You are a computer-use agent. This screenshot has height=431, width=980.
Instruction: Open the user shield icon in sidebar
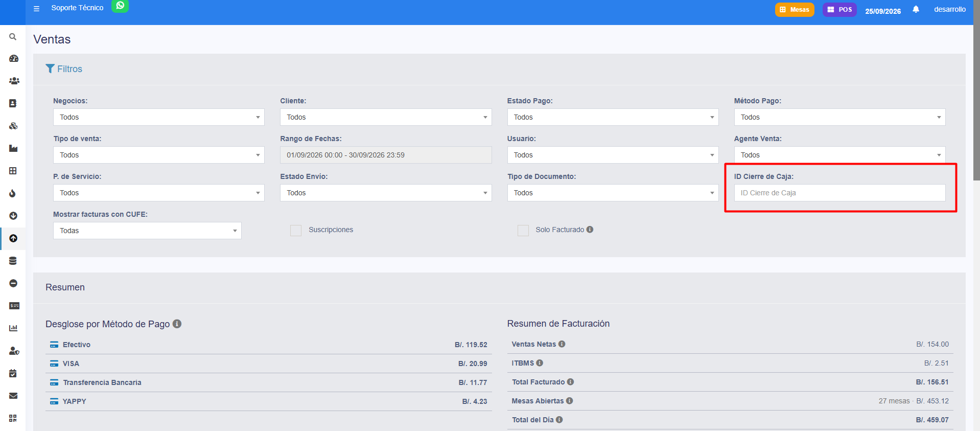click(14, 351)
